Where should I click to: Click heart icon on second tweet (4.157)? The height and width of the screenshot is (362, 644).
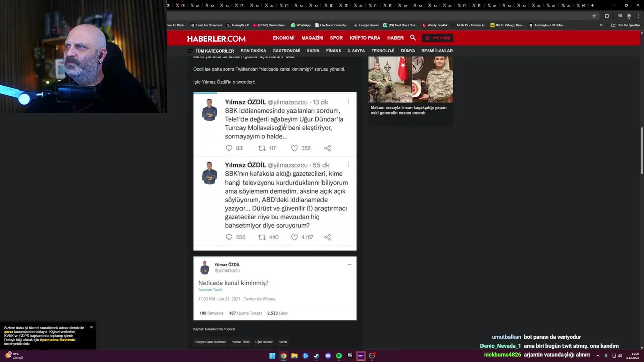294,237
